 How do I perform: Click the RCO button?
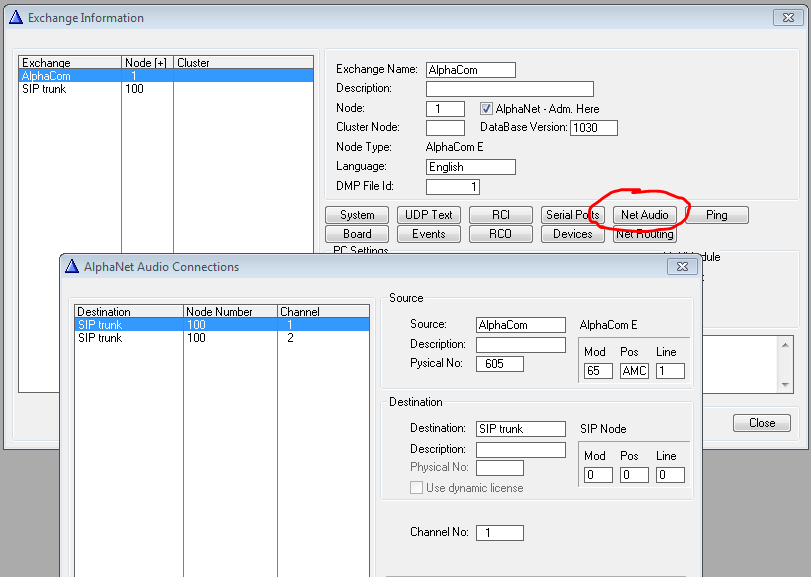(x=501, y=234)
